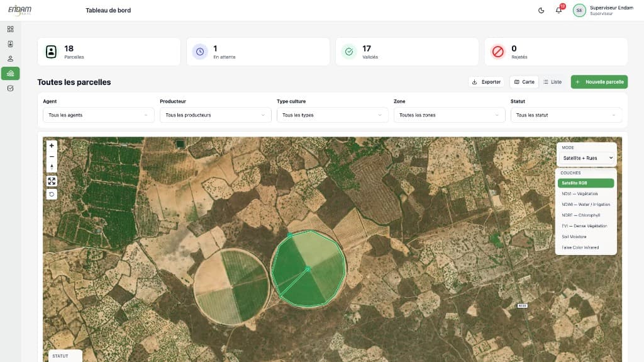
Task: Open the producers person icon in sidebar
Action: [10, 59]
